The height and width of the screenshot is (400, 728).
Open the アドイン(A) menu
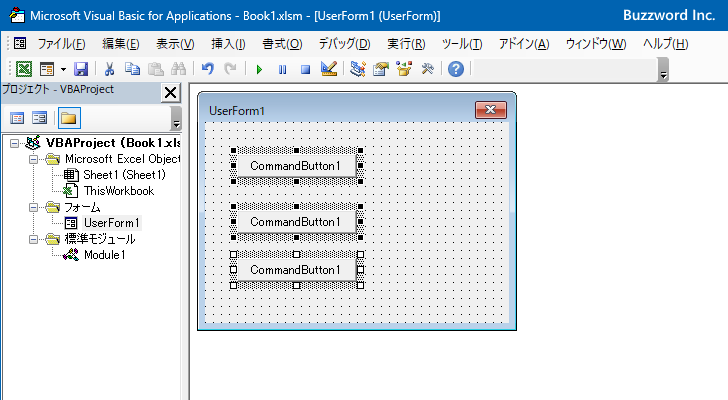524,44
